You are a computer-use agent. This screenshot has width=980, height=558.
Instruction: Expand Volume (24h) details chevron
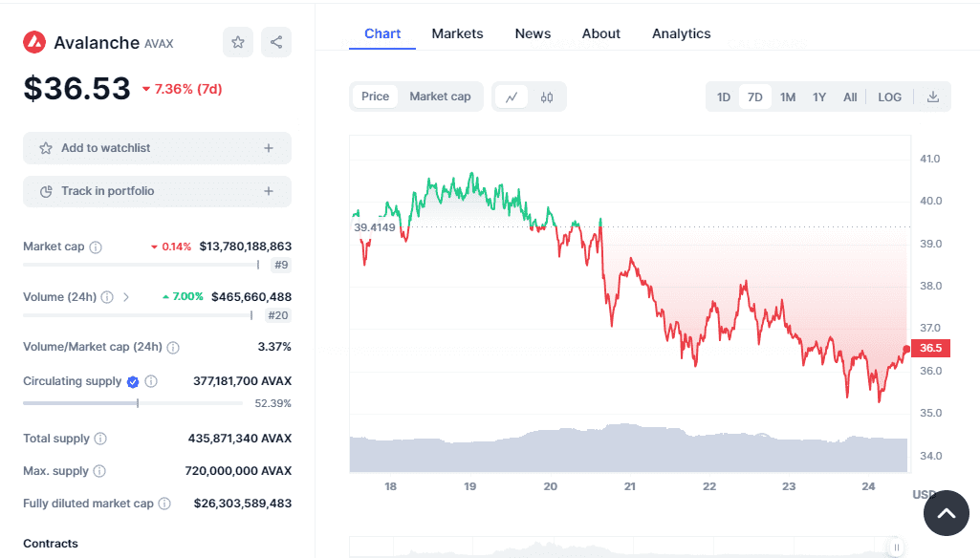click(126, 297)
